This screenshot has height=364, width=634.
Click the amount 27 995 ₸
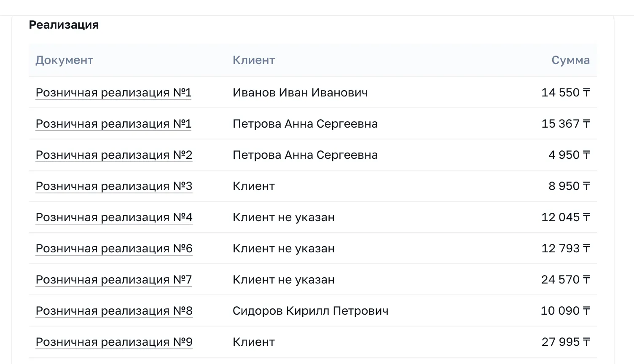pos(566,342)
